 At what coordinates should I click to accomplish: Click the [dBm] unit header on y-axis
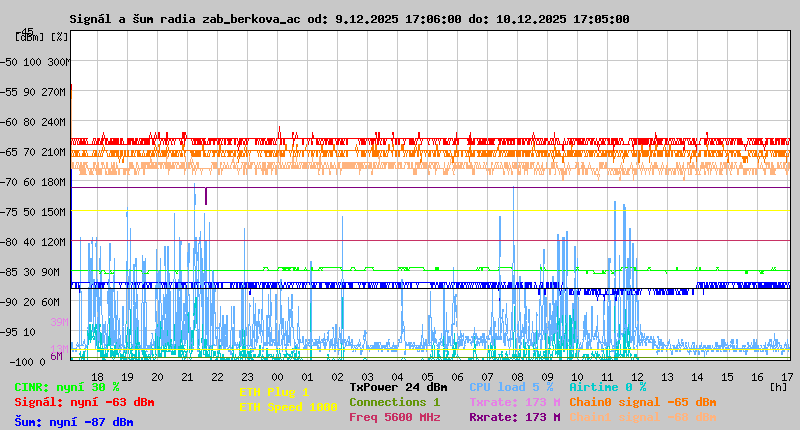(29, 36)
